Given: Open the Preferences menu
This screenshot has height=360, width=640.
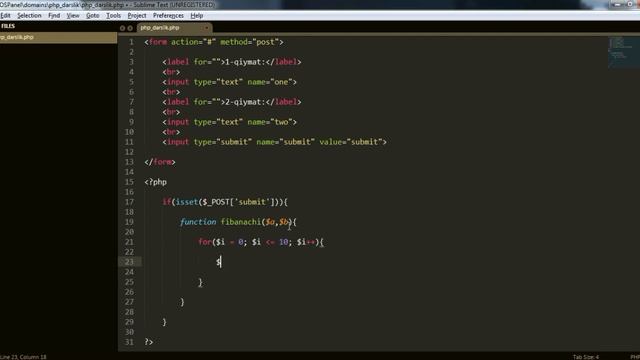Looking at the screenshot, I should 168,16.
